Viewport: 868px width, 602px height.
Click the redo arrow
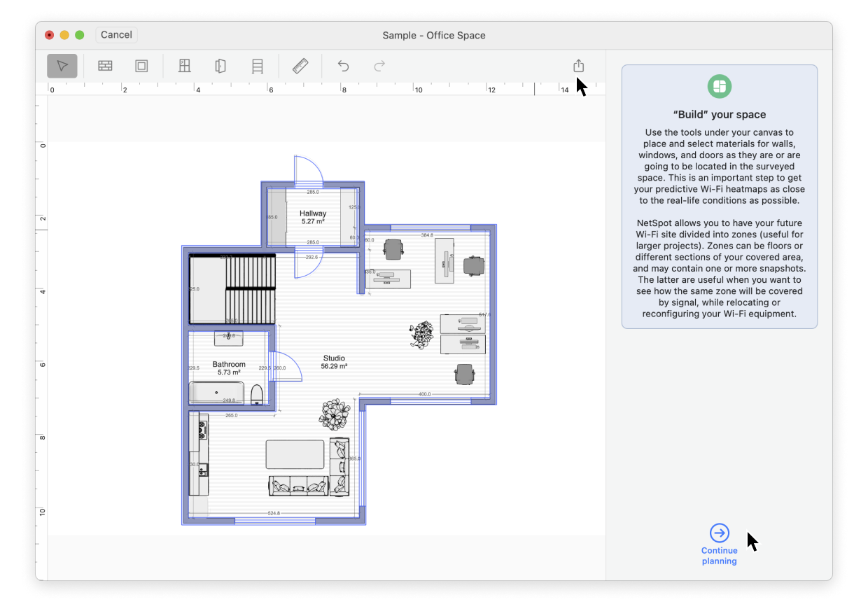pos(379,66)
